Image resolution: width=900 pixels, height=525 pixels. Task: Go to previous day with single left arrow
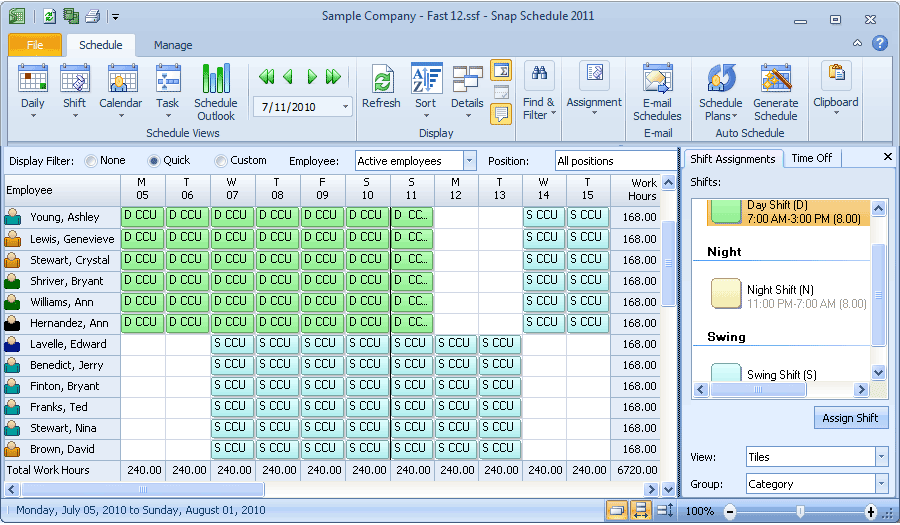(x=288, y=76)
